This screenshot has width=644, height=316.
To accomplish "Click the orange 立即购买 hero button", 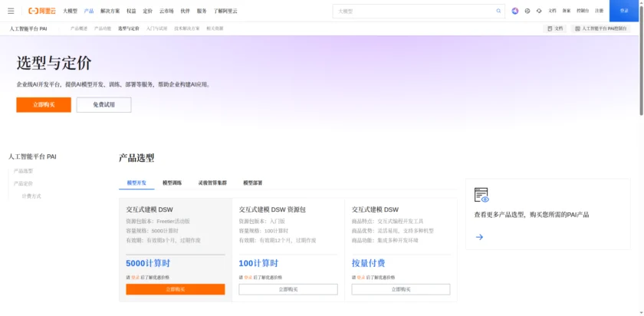I will tap(44, 105).
